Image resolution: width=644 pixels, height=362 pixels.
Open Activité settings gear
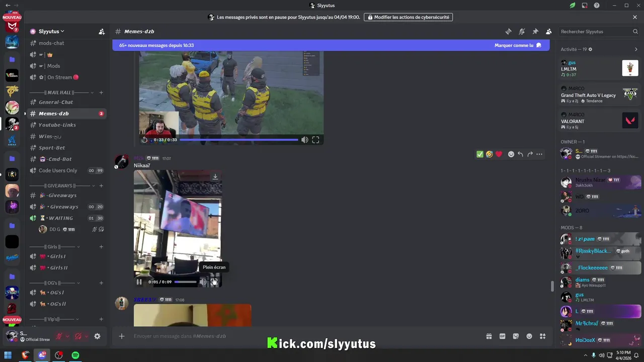click(590, 49)
